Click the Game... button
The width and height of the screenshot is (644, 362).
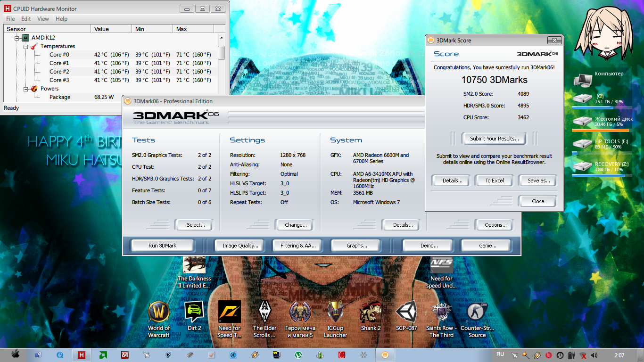click(487, 246)
